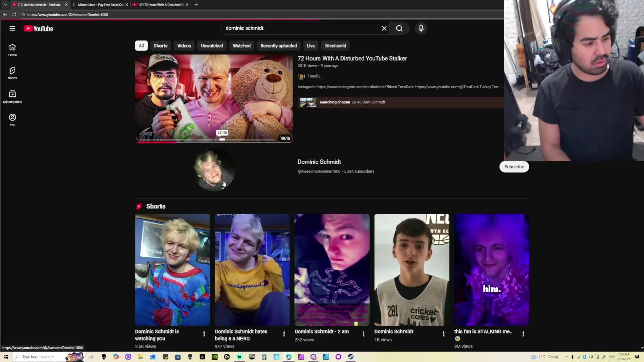Select the Nicoiscold filter chip
Viewport: 644px width, 362px height.
point(335,46)
